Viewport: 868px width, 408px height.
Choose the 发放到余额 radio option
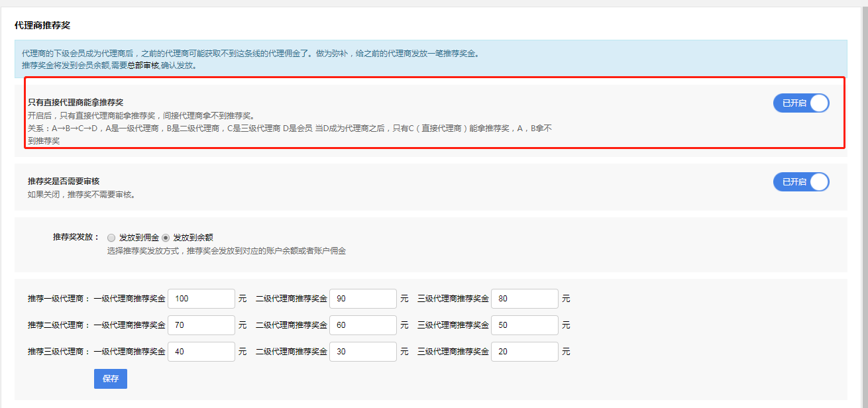coord(166,237)
